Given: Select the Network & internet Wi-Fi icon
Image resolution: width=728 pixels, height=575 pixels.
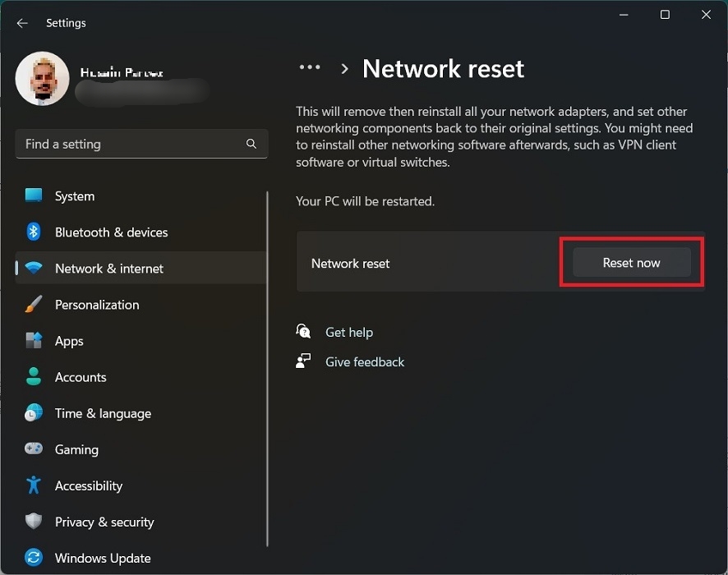Looking at the screenshot, I should click(33, 269).
